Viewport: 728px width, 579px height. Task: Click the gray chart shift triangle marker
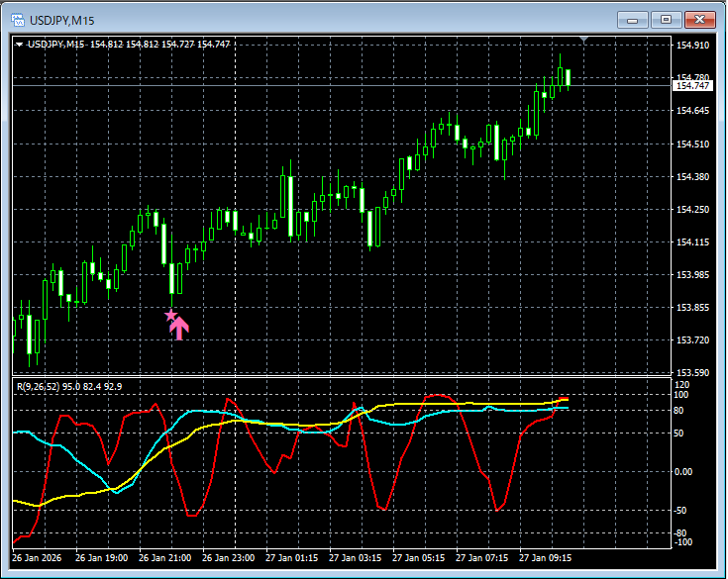click(x=584, y=41)
